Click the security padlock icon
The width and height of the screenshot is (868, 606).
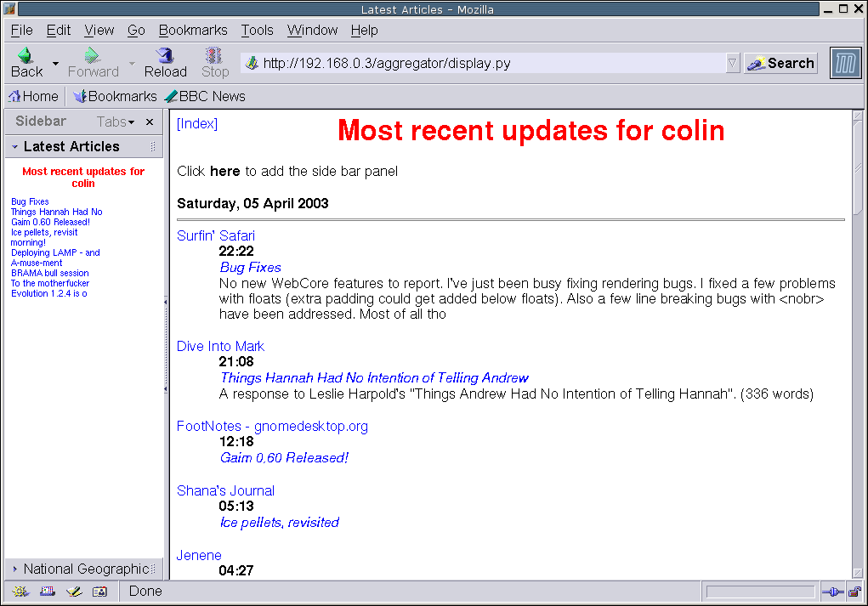(854, 592)
